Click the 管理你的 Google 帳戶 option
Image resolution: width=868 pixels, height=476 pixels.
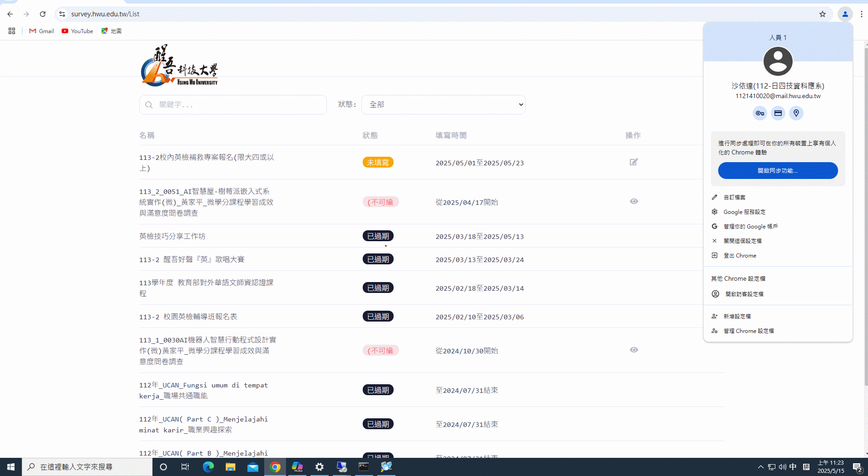pos(750,227)
